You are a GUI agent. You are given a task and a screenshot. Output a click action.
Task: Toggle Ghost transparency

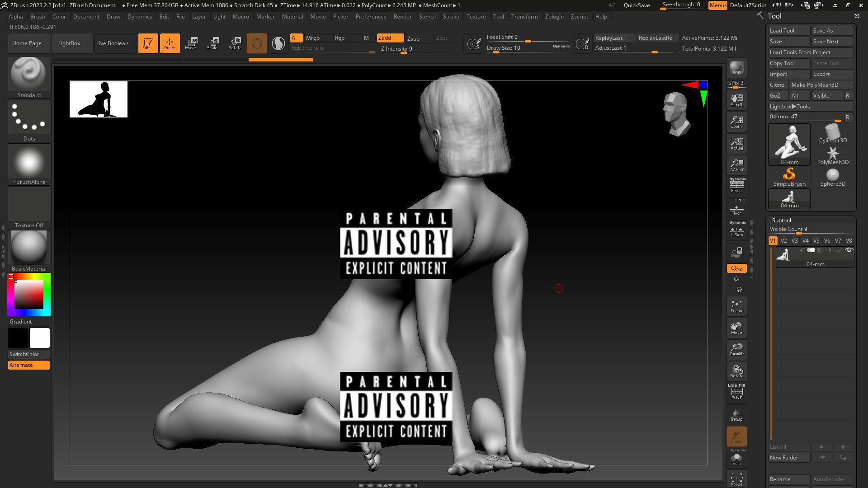[736, 436]
